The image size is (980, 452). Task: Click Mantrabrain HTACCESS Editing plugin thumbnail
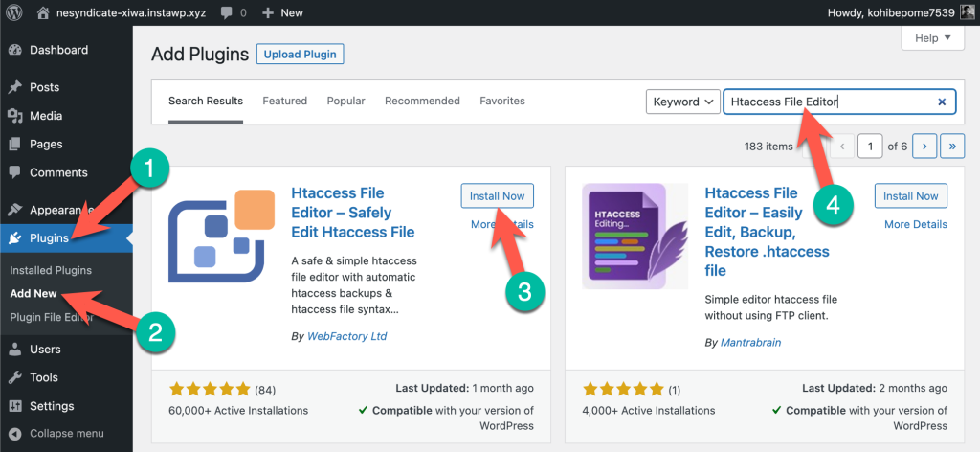click(635, 236)
